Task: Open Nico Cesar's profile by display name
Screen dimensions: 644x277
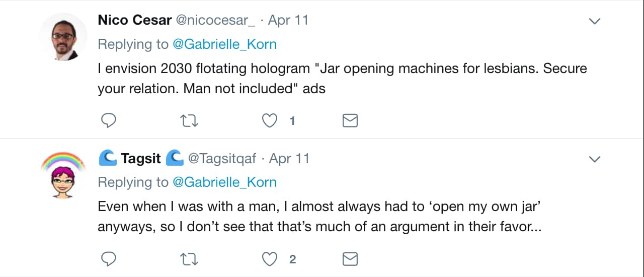Action: pos(134,20)
